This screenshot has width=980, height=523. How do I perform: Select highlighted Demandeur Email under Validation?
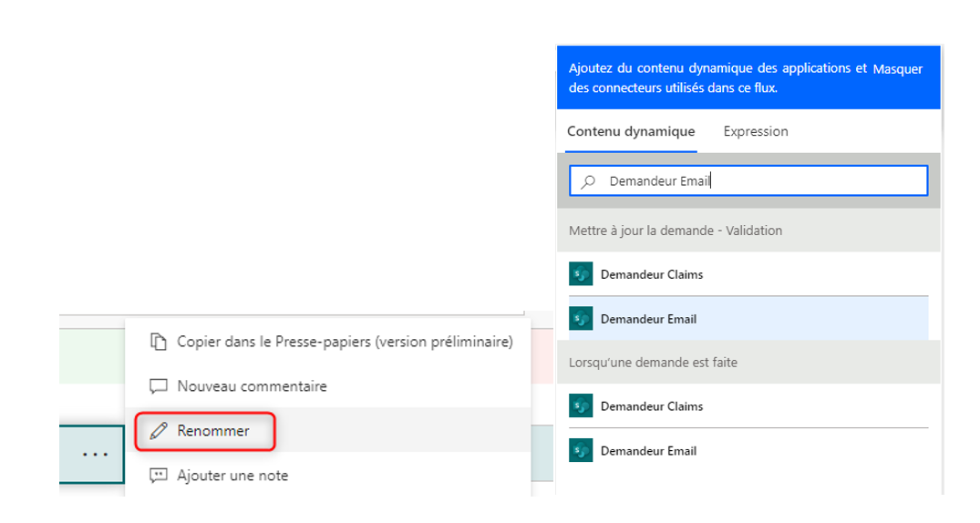[748, 319]
